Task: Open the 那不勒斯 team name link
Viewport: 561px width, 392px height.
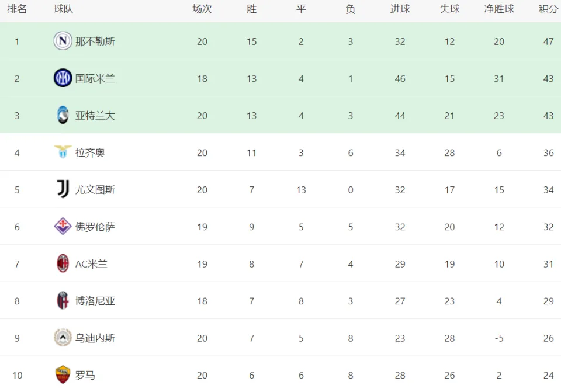Action: [95, 41]
